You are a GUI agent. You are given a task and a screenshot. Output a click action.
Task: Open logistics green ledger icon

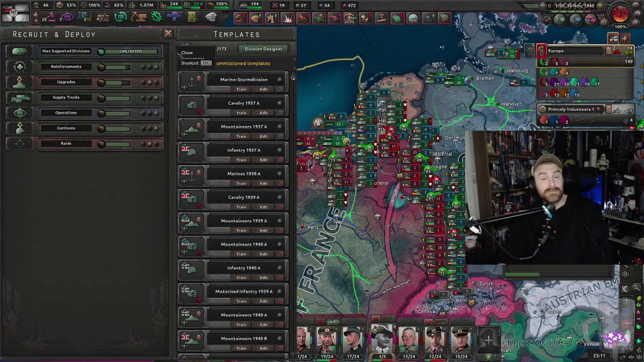coord(192,18)
